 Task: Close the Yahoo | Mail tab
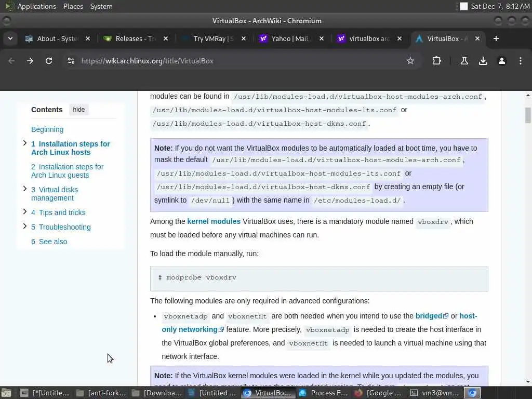(322, 38)
